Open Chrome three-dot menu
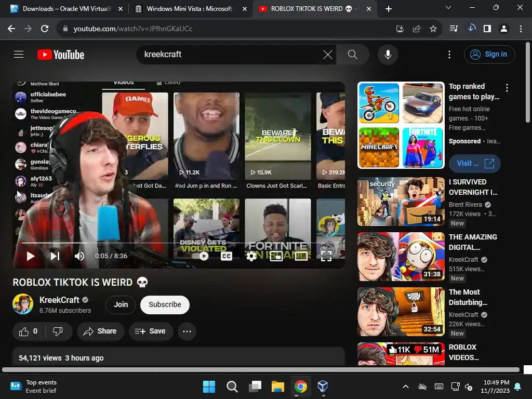 (521, 29)
